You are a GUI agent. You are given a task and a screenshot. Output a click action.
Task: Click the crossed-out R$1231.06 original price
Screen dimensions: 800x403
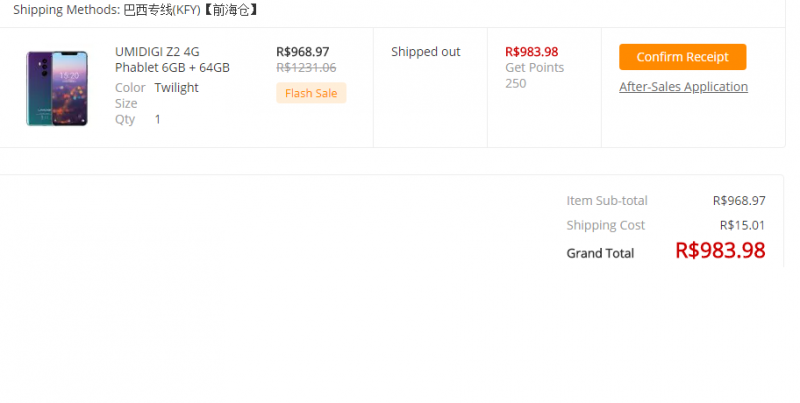[306, 68]
